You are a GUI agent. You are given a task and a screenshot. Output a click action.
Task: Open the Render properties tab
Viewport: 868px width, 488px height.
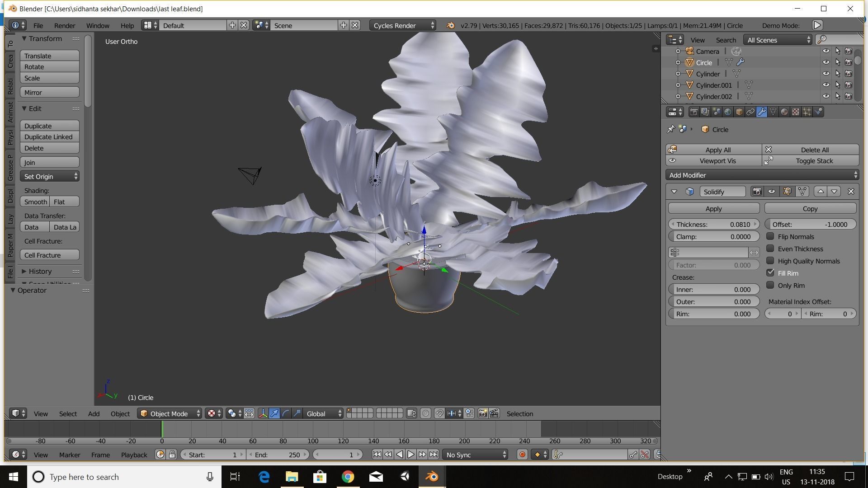[x=693, y=112]
